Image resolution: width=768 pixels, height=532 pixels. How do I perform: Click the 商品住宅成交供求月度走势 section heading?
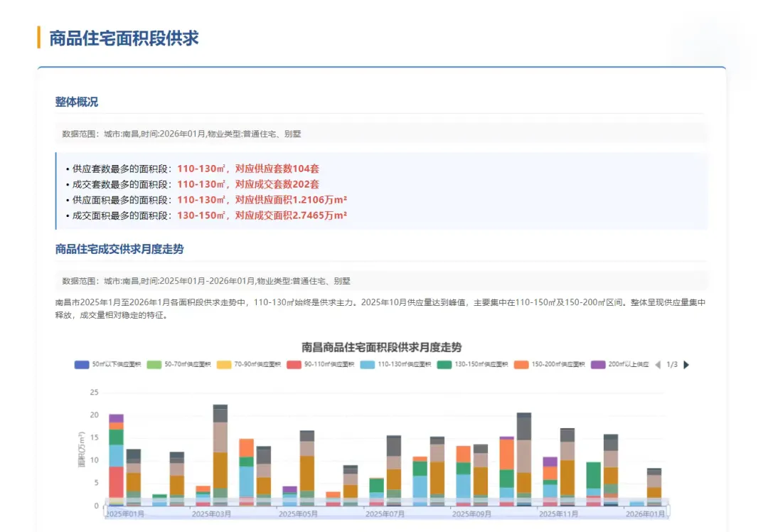(119, 249)
